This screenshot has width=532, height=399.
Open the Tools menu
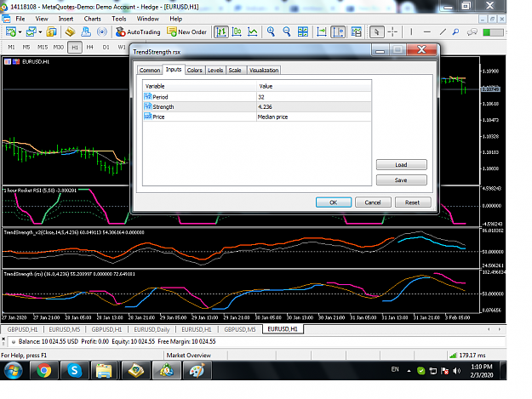pyautogui.click(x=119, y=19)
